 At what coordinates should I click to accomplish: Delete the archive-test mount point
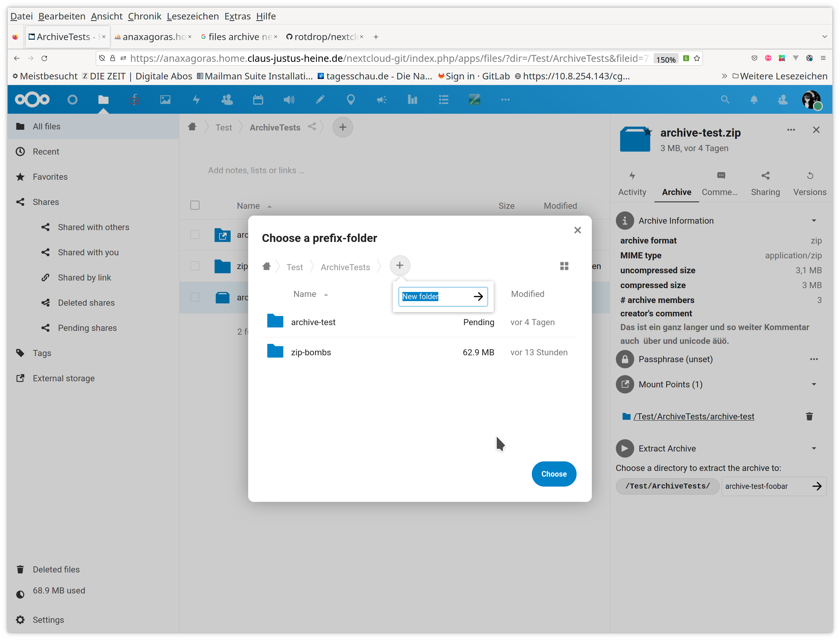[809, 416]
